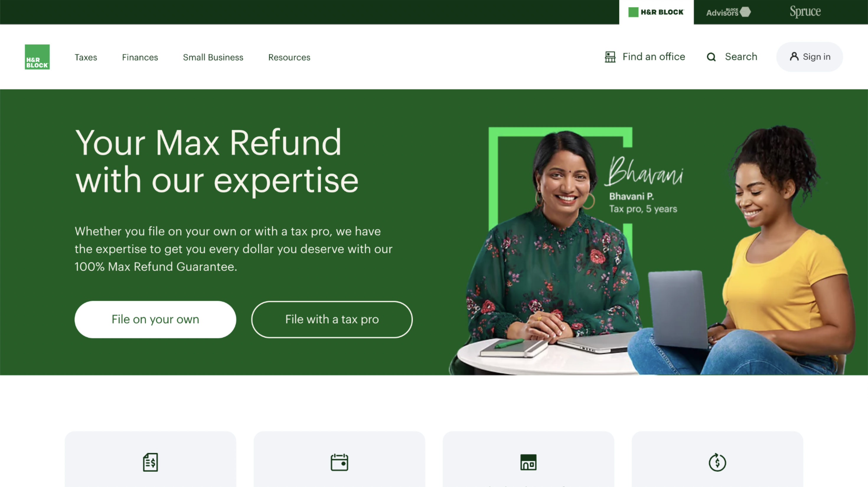Click the File with a tax pro button

point(332,319)
